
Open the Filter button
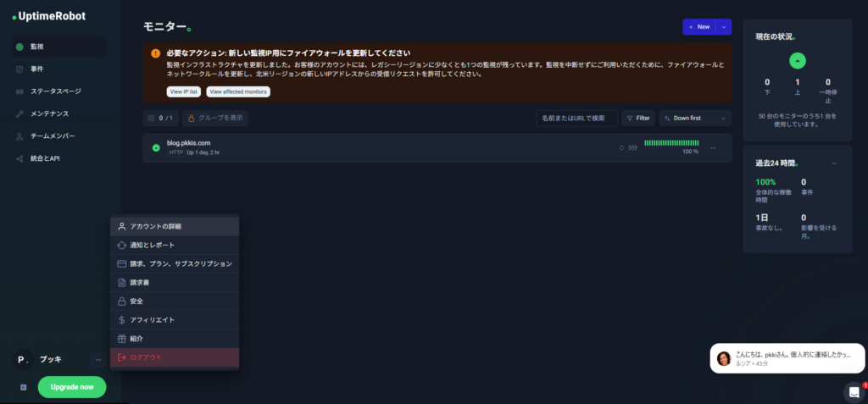(638, 118)
